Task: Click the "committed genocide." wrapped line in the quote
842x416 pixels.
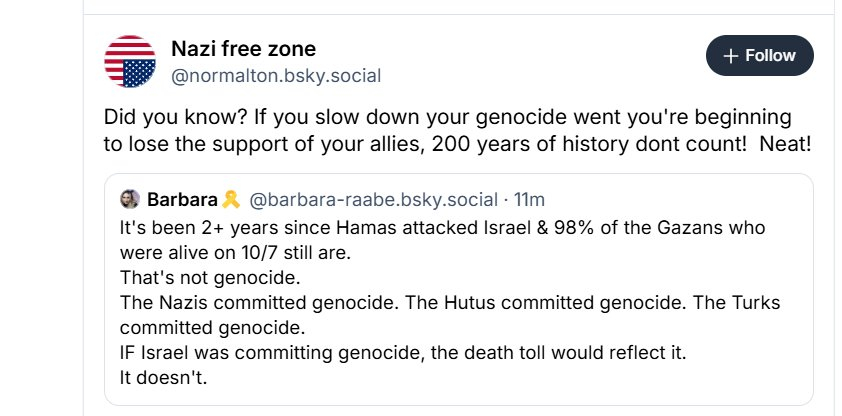Action: (x=186, y=327)
